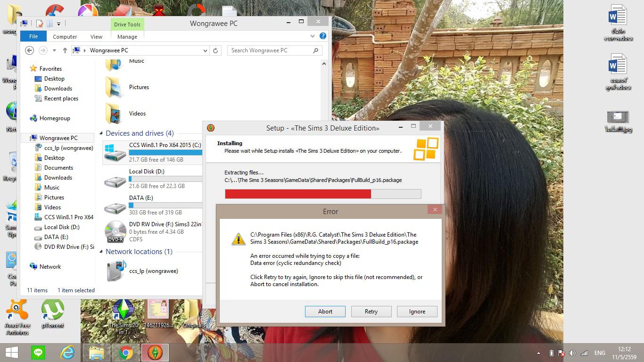Open Documents in the navigation tree

(58, 168)
